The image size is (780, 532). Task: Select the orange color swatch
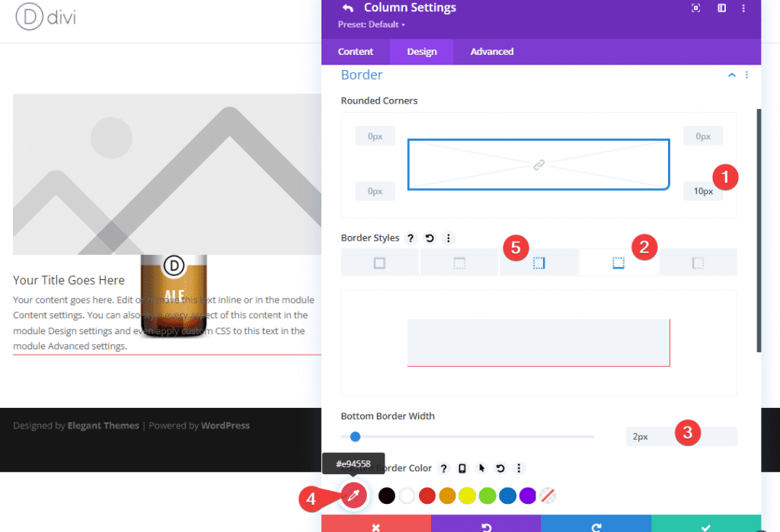pos(447,495)
